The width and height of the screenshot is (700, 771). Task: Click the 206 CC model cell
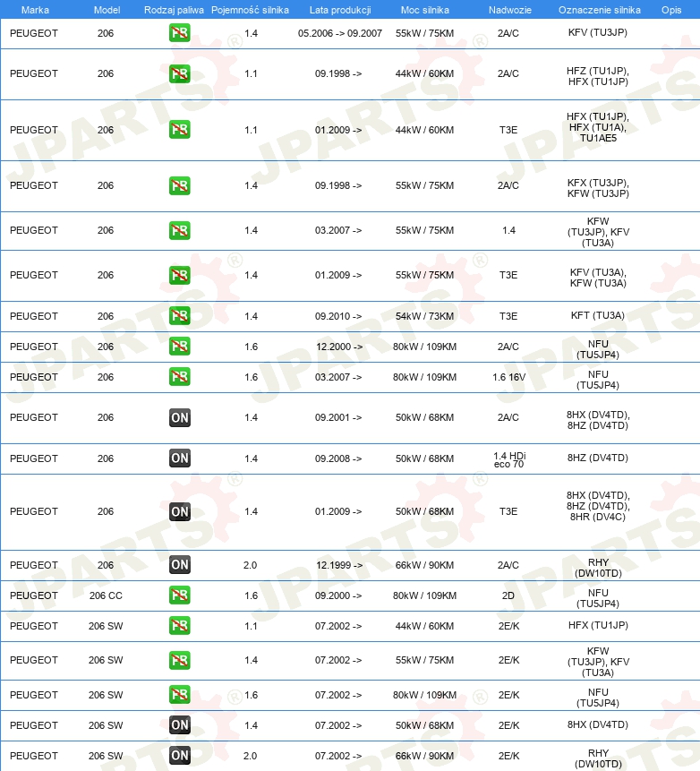point(106,595)
